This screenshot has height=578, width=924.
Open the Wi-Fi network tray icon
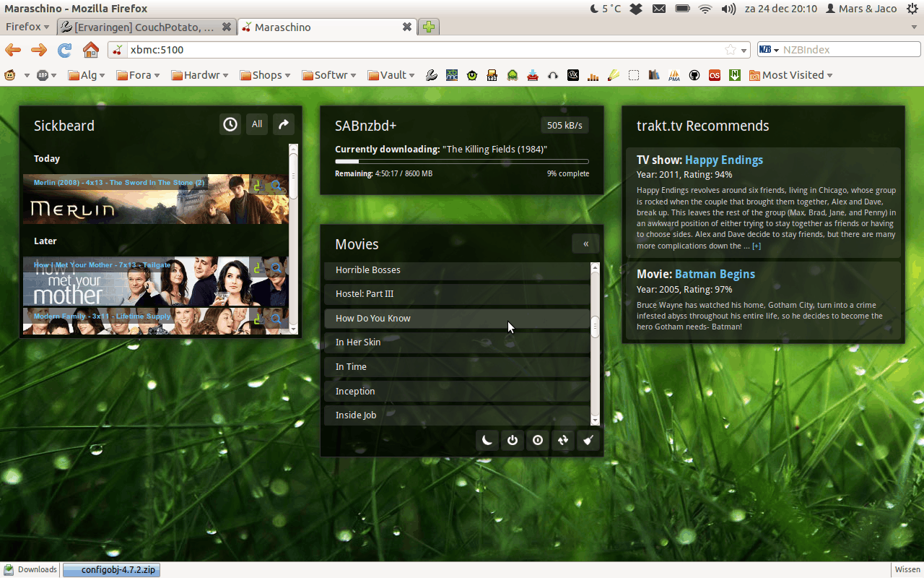point(705,9)
